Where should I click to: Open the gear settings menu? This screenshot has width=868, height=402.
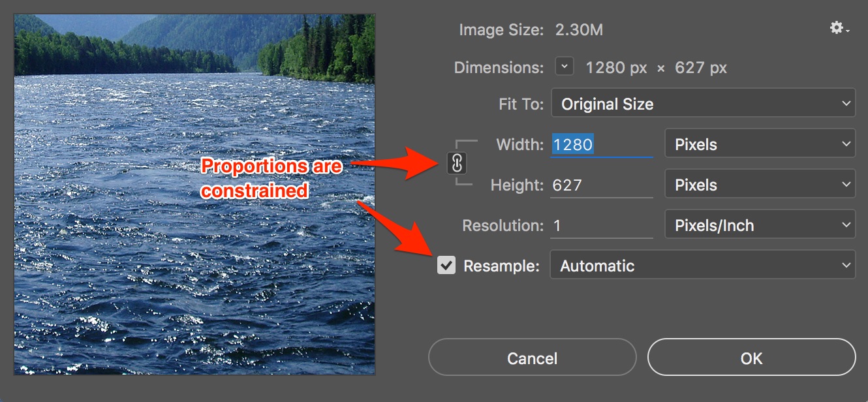tap(838, 28)
